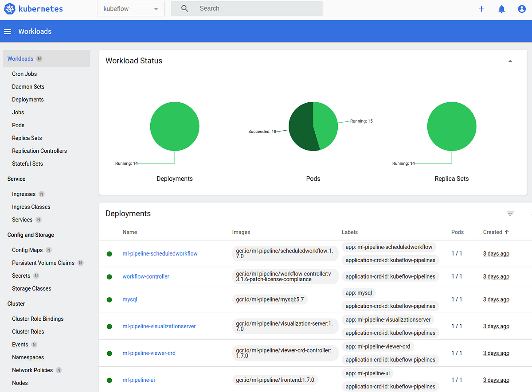Screen dimensions: 532x392
Task: Focus the Search input field
Action: 246,8
